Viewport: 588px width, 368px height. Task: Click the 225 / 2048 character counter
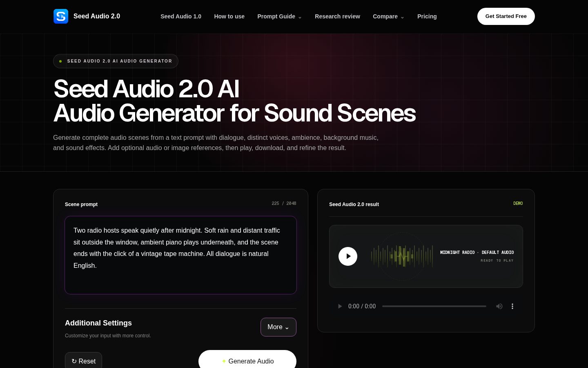coord(284,204)
